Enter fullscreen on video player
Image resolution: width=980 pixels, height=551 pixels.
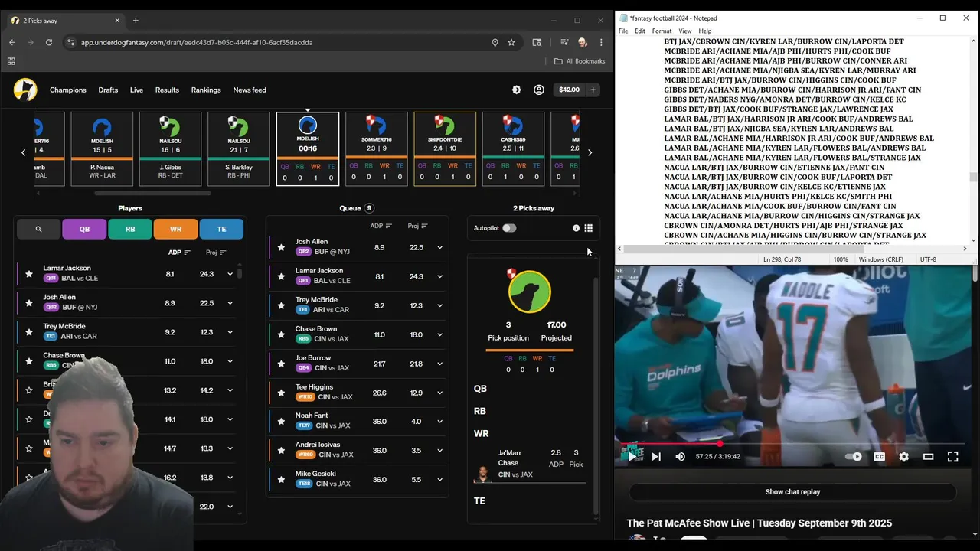pyautogui.click(x=952, y=456)
